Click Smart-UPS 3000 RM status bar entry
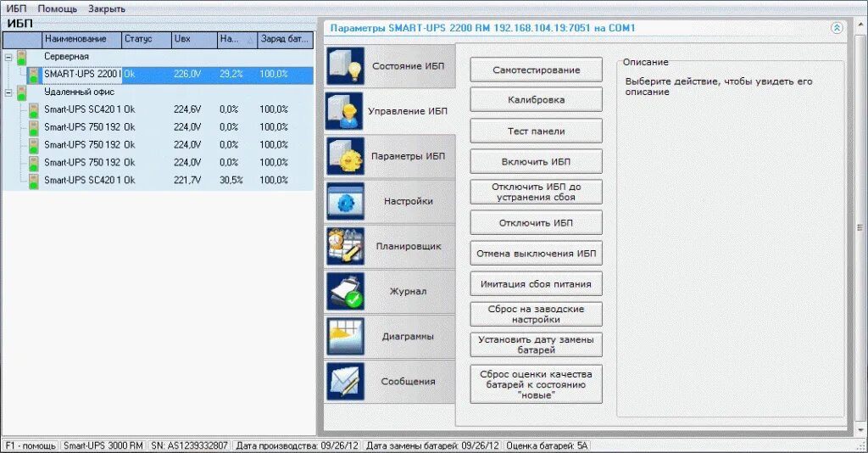Viewport: 868px width, 453px height. (x=103, y=445)
